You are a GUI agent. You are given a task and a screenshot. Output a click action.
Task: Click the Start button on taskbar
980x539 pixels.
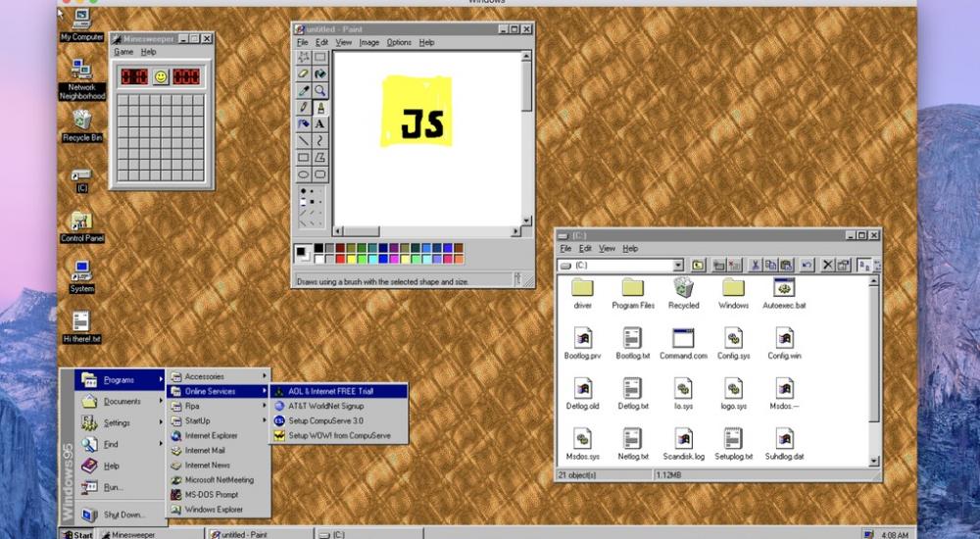click(x=77, y=534)
